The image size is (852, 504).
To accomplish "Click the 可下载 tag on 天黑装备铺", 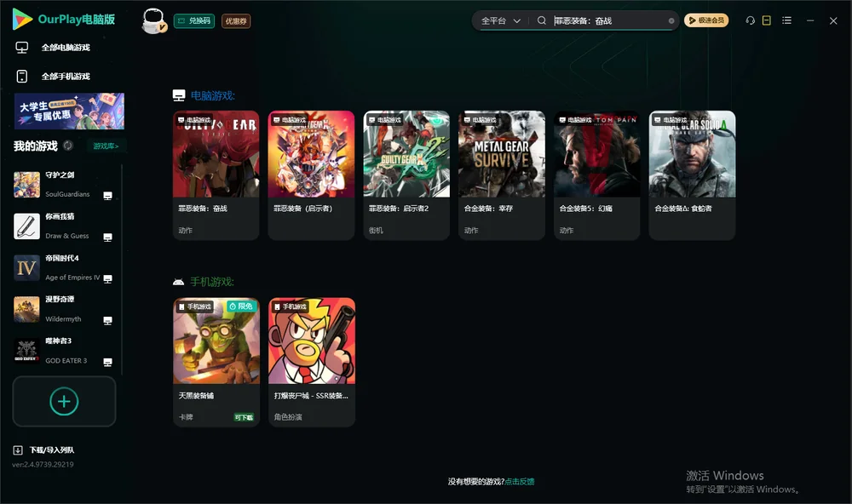I will click(244, 417).
